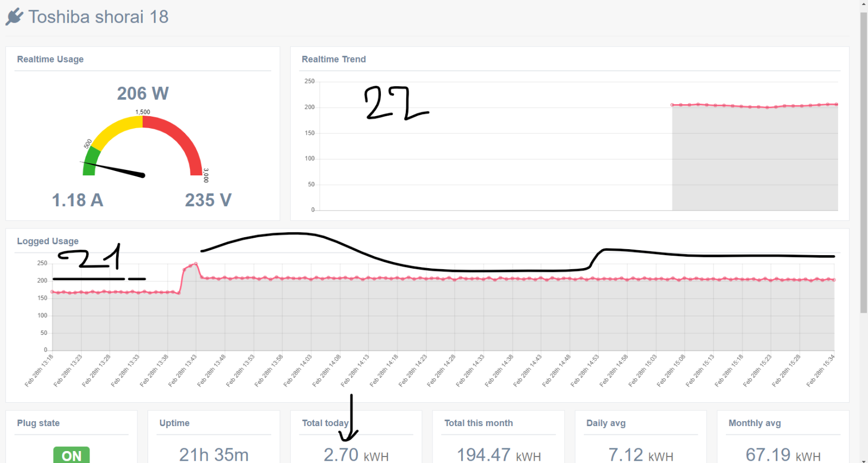Click the scrollbar up arrow
This screenshot has width=868, height=463.
click(x=864, y=4)
